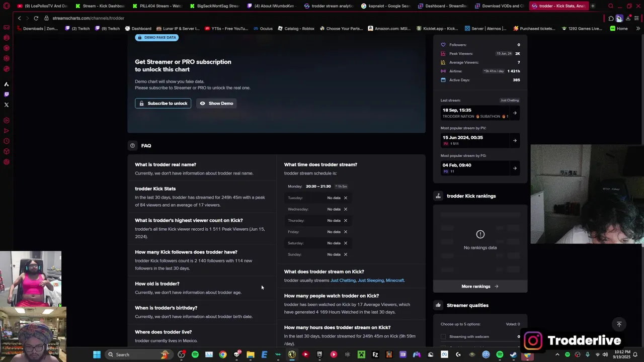Show hidden system tray icons
This screenshot has width=644, height=362.
click(557, 354)
